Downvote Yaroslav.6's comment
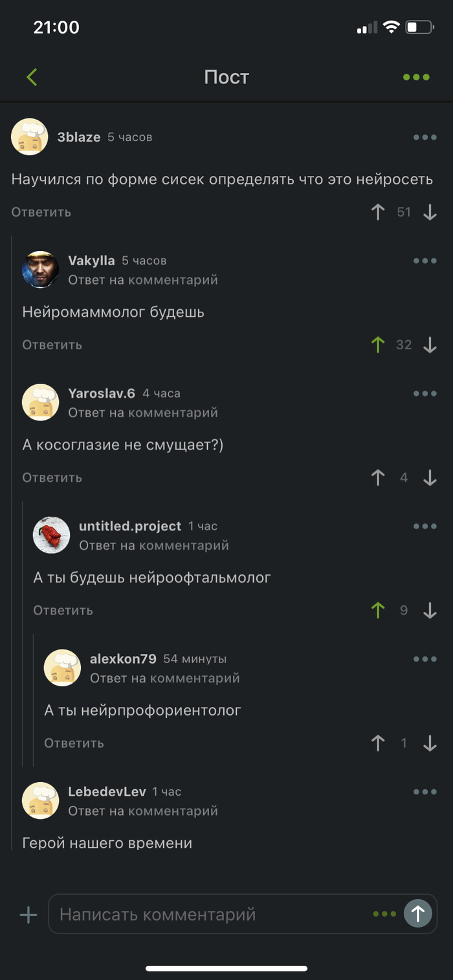 pos(430,477)
